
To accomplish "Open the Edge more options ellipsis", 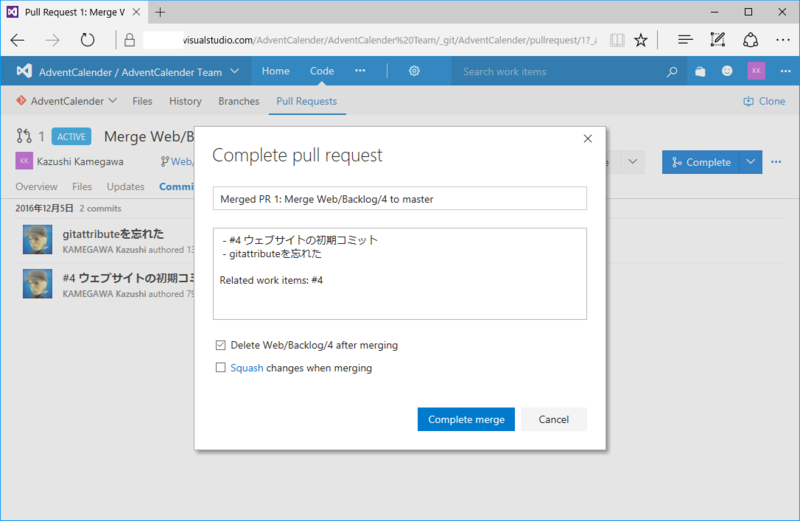I will coord(783,40).
